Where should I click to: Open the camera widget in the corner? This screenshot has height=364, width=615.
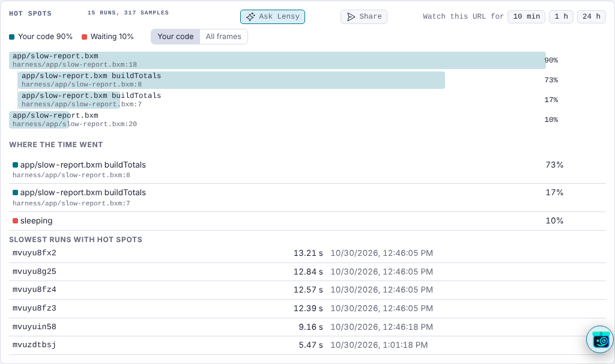coord(600,340)
